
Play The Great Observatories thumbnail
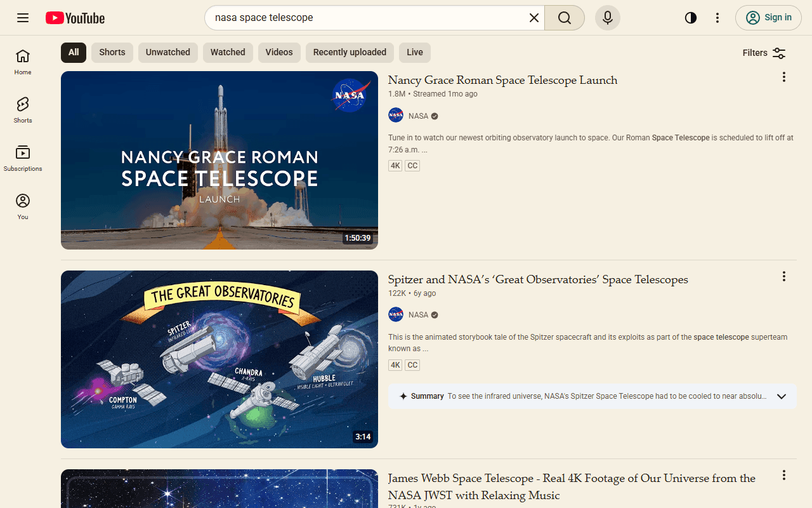coord(219,359)
